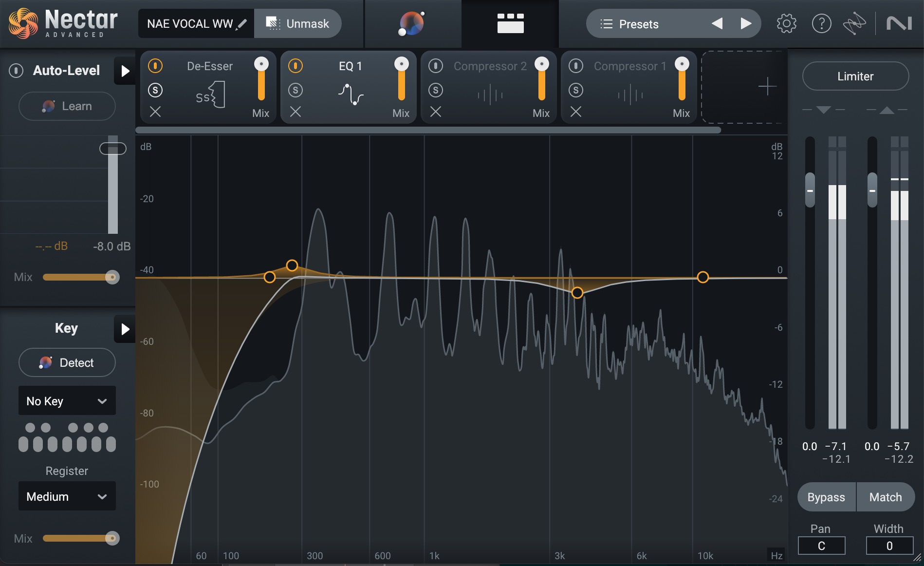Open the help question mark icon
The image size is (924, 566).
(x=821, y=23)
